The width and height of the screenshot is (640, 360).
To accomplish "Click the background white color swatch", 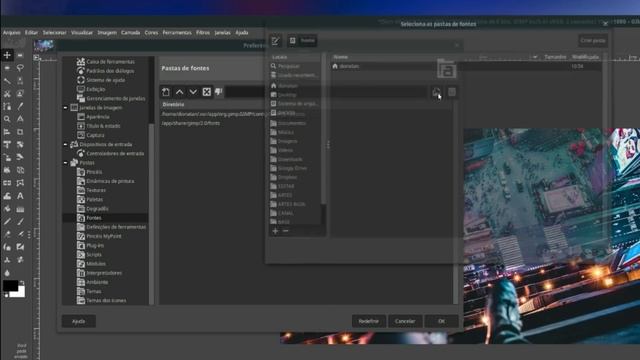I will (19, 293).
